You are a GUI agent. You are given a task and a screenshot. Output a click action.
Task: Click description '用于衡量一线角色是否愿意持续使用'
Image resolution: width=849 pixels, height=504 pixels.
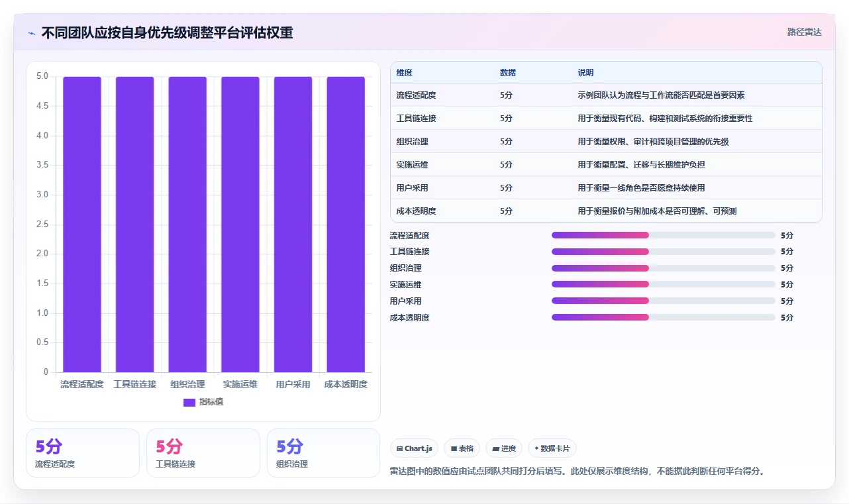coord(641,188)
